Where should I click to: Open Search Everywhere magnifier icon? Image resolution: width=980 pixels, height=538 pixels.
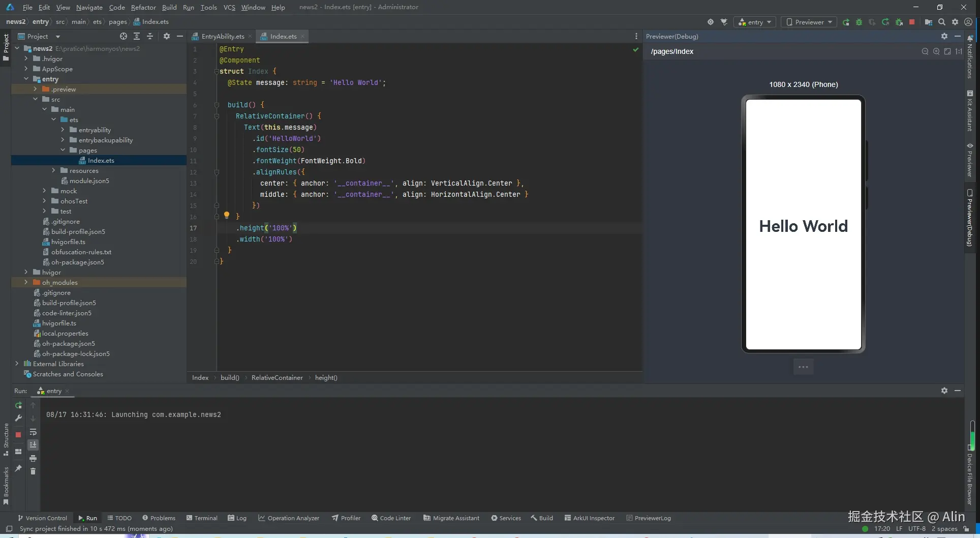tap(942, 22)
